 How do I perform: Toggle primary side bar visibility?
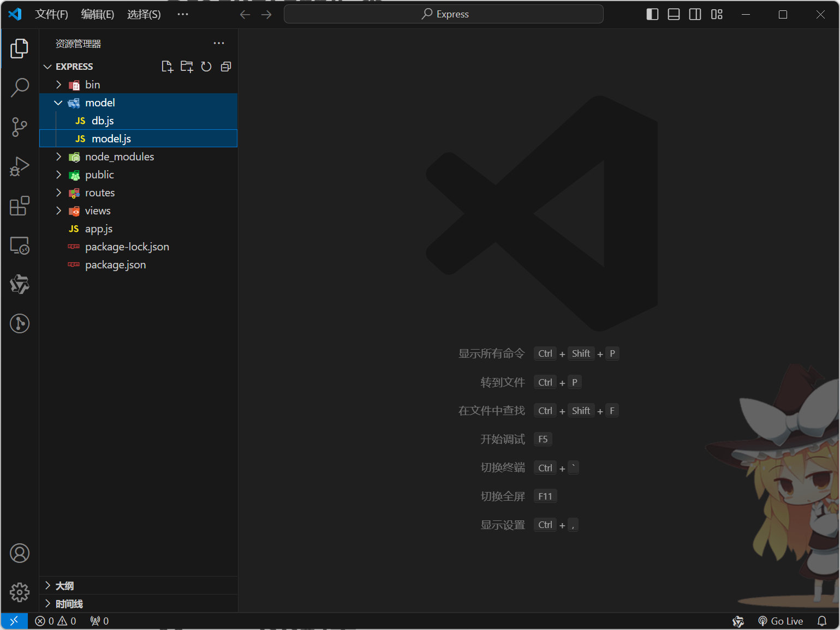point(652,14)
